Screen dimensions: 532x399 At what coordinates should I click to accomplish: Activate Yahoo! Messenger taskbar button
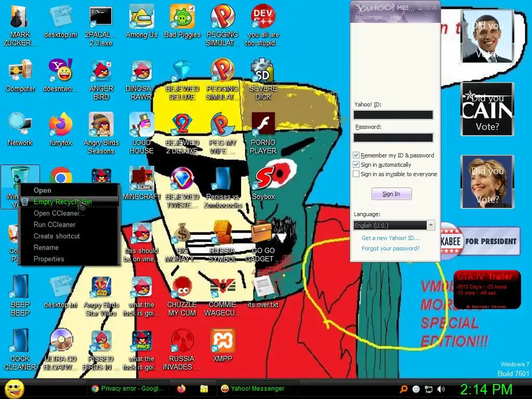258,389
